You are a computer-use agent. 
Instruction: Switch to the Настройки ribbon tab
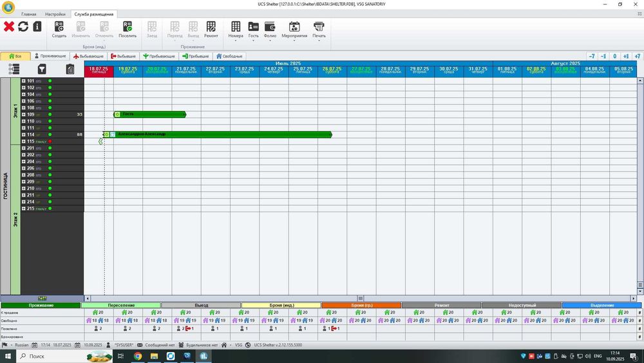[x=55, y=14]
